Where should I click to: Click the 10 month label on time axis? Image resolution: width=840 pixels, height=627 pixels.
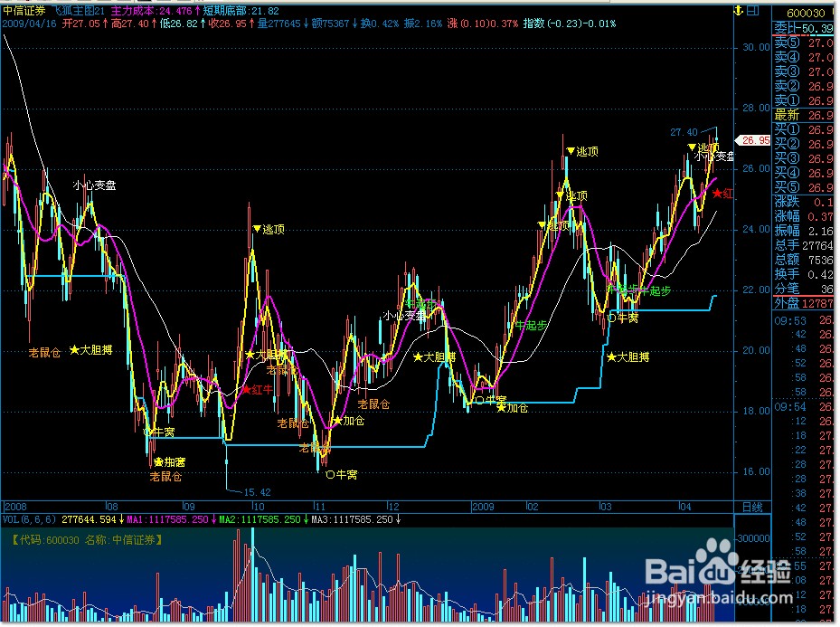tap(258, 507)
